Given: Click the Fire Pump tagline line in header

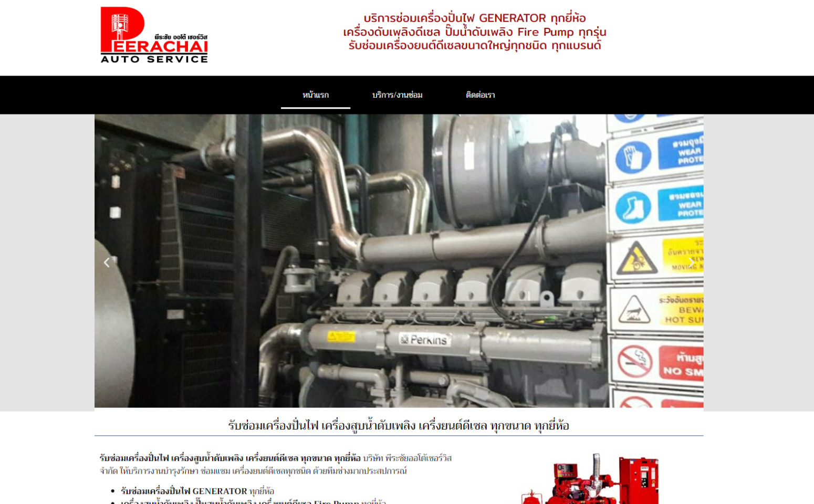Looking at the screenshot, I should (x=474, y=32).
